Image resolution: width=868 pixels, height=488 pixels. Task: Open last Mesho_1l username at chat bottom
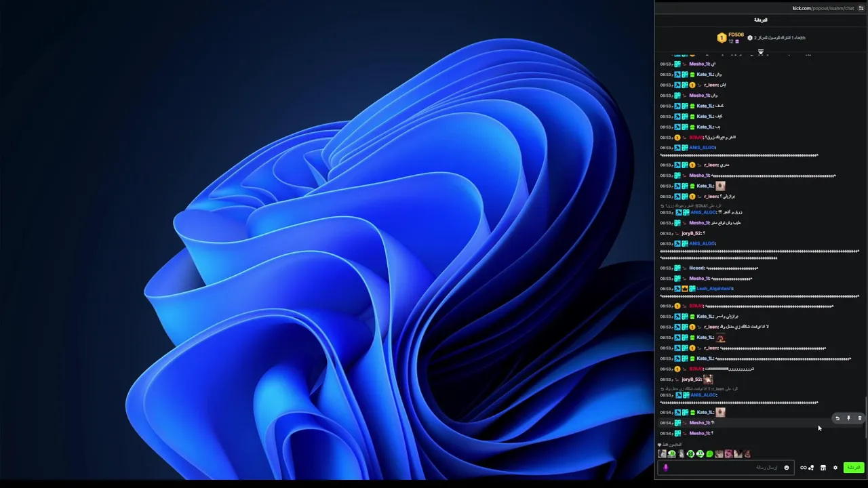pyautogui.click(x=700, y=433)
